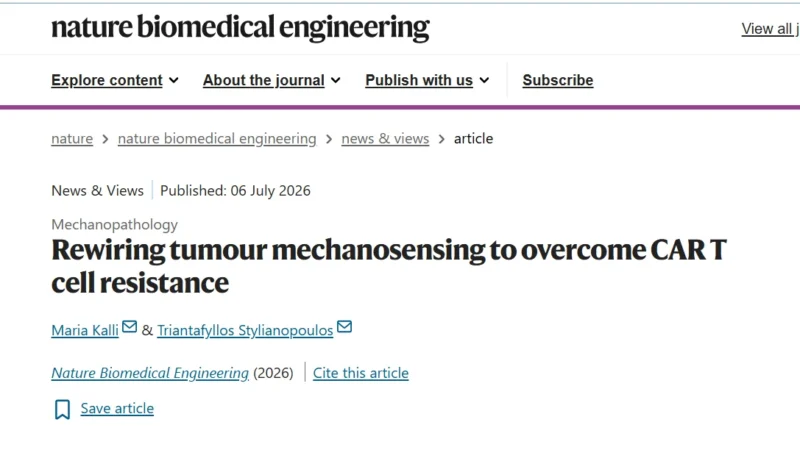Click the Cite this article link
Image resolution: width=800 pixels, height=450 pixels.
coord(361,373)
